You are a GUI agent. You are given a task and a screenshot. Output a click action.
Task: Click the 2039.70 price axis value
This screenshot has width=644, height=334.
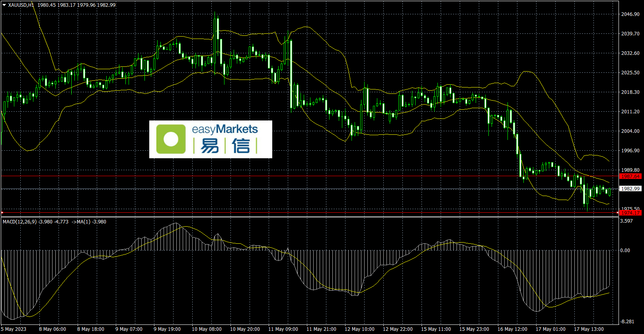pos(630,34)
